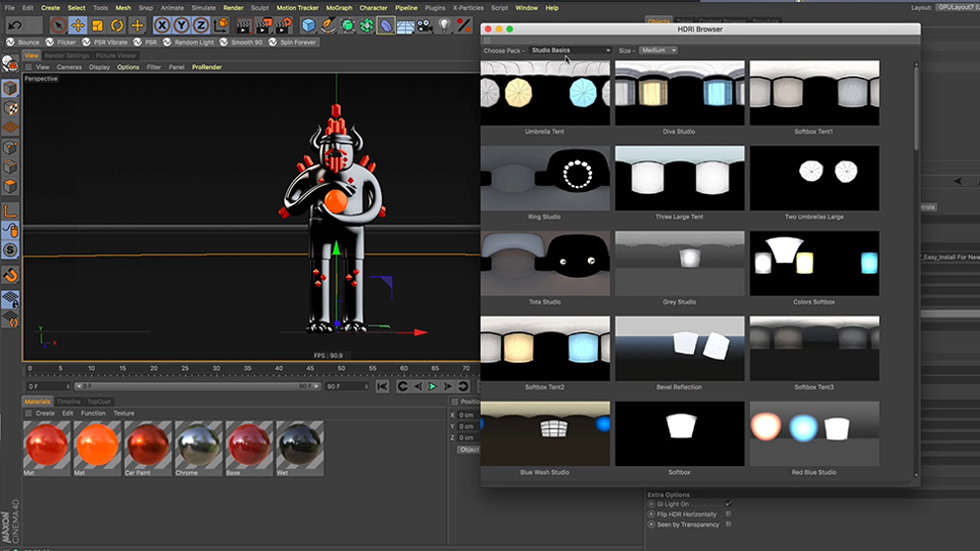Open the MoGraph menu
980x551 pixels.
pos(339,8)
